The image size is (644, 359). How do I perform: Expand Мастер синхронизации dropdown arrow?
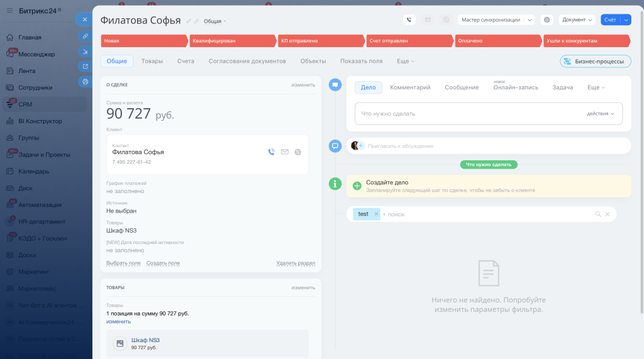[530, 19]
